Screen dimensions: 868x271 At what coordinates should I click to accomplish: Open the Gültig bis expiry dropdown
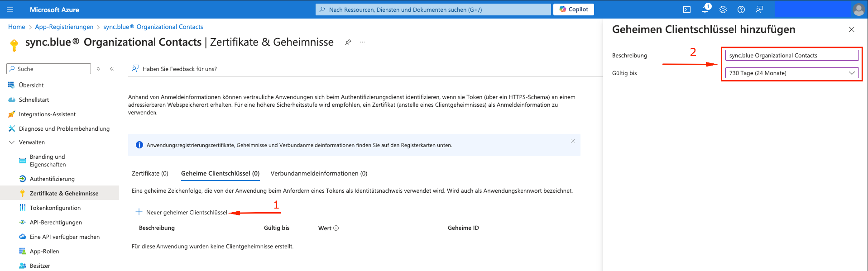[x=792, y=73]
